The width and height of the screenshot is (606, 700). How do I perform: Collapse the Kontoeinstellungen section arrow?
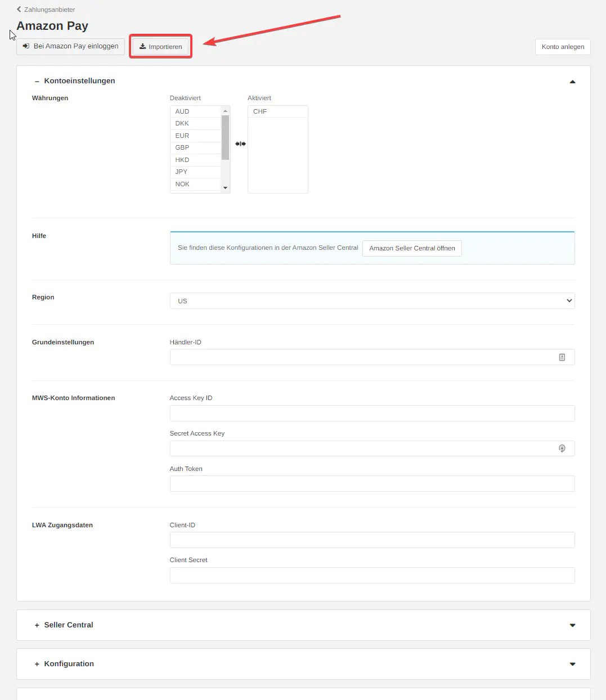pos(572,82)
